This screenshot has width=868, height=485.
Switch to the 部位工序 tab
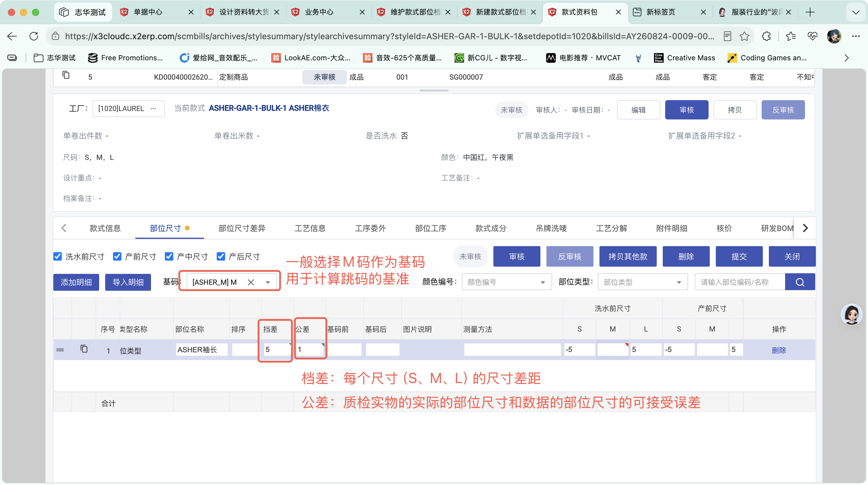click(x=431, y=228)
